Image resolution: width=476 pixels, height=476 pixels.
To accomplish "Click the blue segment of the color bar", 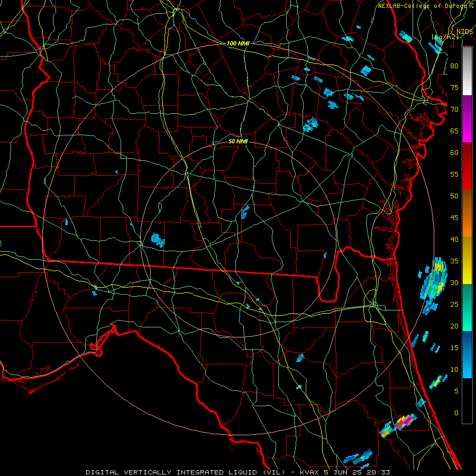I will click(467, 354).
